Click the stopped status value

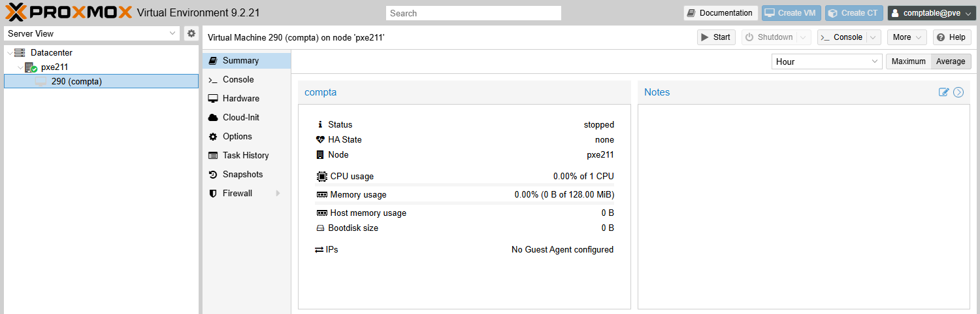(599, 124)
